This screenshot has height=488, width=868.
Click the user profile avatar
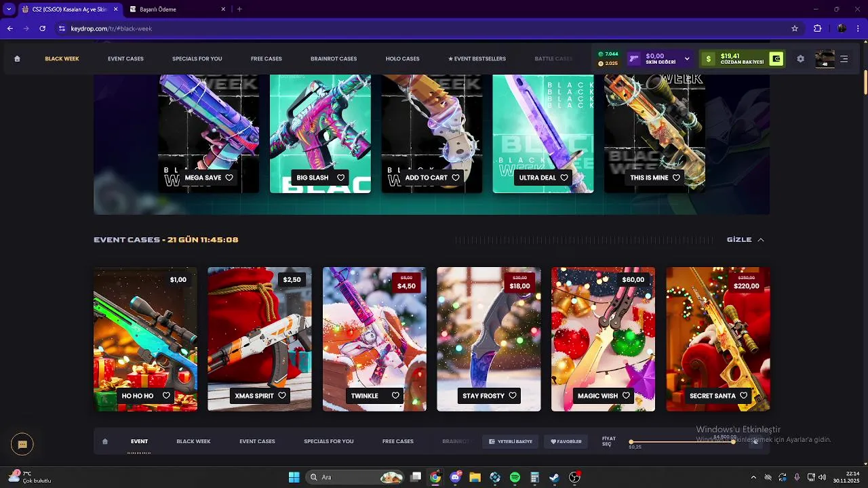click(825, 59)
